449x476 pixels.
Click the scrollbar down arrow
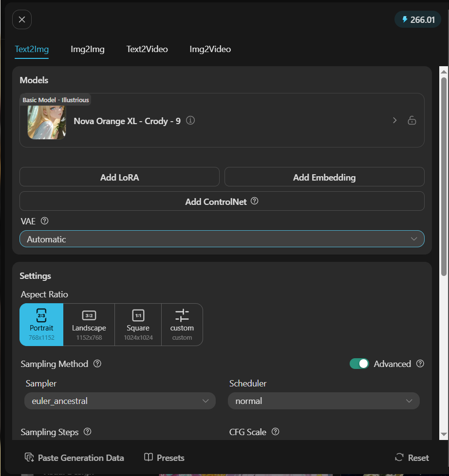[x=444, y=434]
